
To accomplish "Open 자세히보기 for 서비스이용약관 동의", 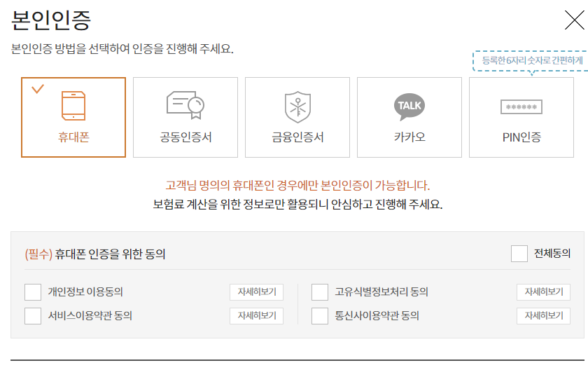I will (x=256, y=316).
